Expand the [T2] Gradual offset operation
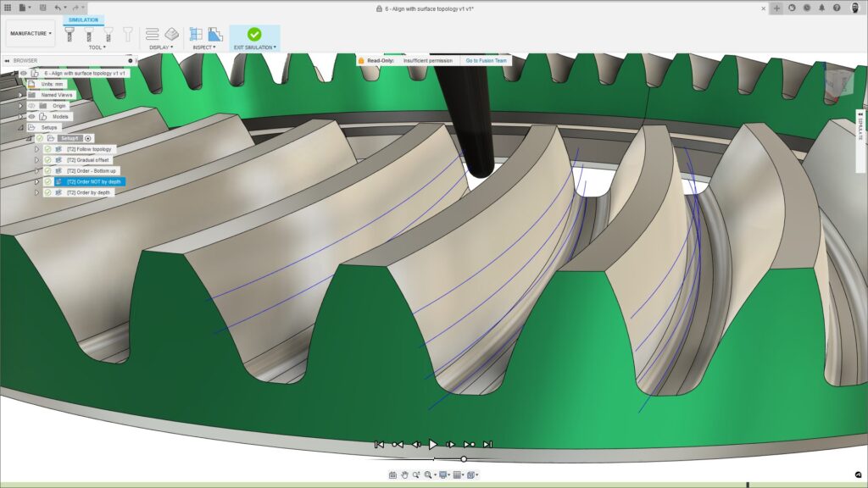This screenshot has width=868, height=488. click(36, 160)
